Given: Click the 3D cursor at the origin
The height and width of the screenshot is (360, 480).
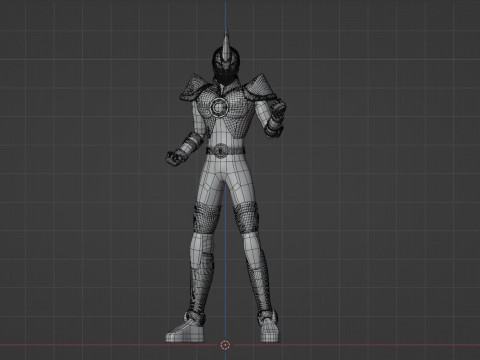Looking at the screenshot, I should click(225, 345).
